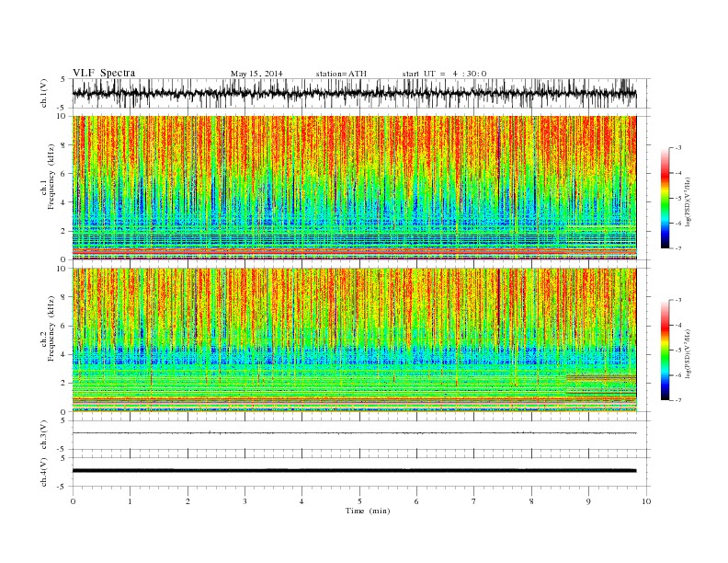This screenshot has height=563, width=728.
Task: Click the "0" tick on the Time axis
Action: 73,501
